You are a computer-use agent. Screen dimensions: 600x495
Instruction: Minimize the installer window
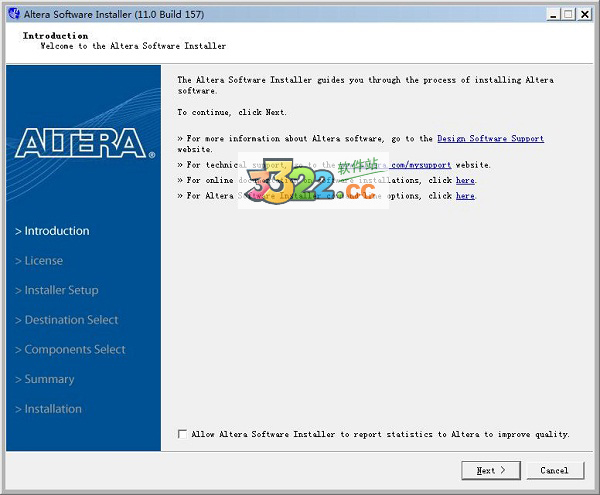coord(553,15)
